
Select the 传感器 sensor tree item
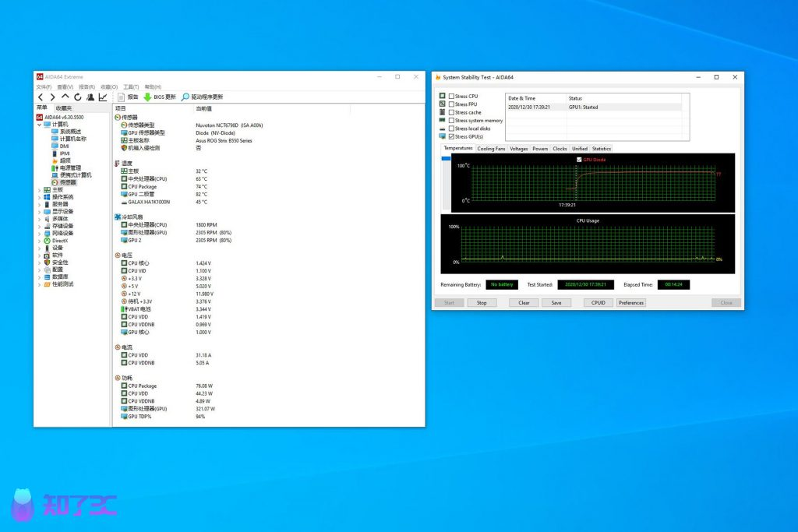pyautogui.click(x=64, y=182)
